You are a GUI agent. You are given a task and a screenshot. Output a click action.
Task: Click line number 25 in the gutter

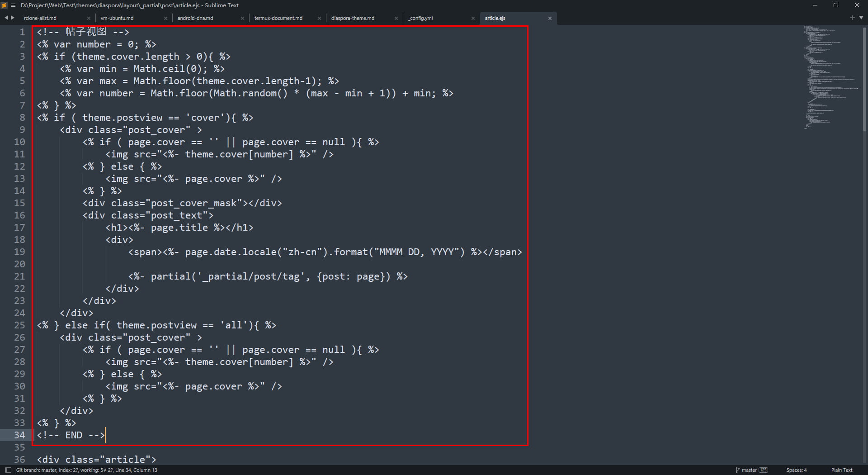(19, 325)
